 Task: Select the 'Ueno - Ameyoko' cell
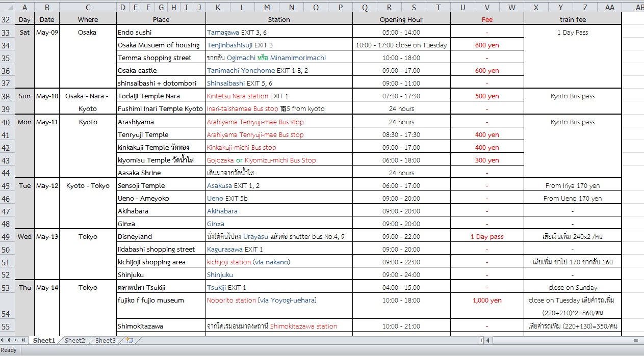tap(161, 198)
